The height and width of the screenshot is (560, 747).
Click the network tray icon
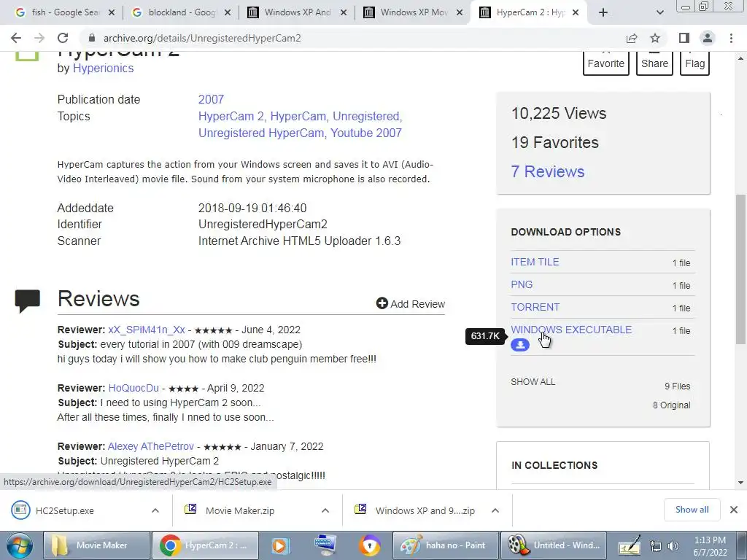point(656,546)
